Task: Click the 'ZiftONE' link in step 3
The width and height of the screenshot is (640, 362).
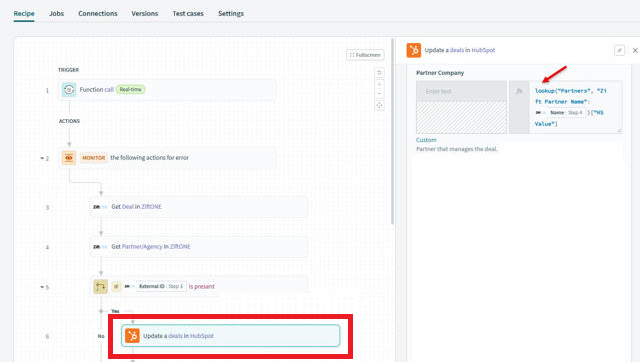Action: 151,207
